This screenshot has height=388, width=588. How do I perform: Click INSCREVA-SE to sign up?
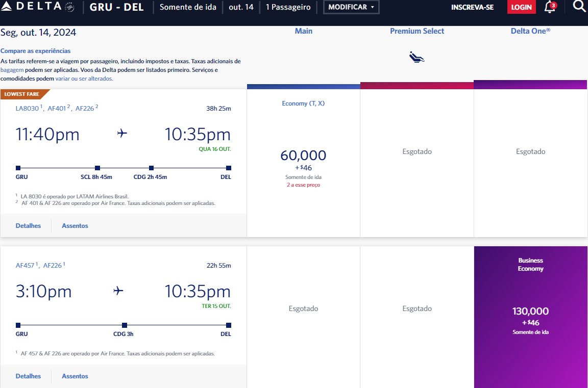click(x=472, y=7)
